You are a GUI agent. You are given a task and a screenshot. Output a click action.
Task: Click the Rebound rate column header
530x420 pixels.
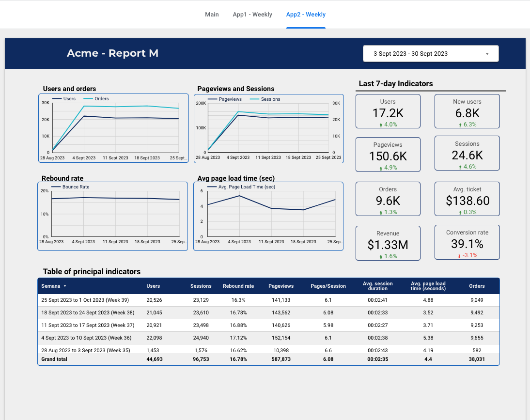(x=238, y=286)
